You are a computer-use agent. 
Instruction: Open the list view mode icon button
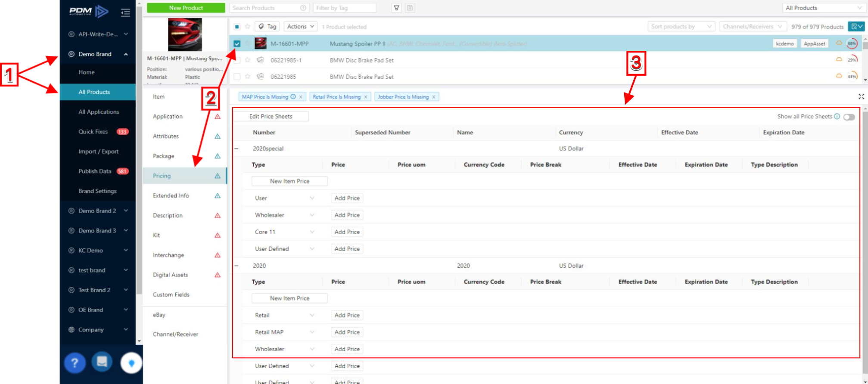point(856,26)
